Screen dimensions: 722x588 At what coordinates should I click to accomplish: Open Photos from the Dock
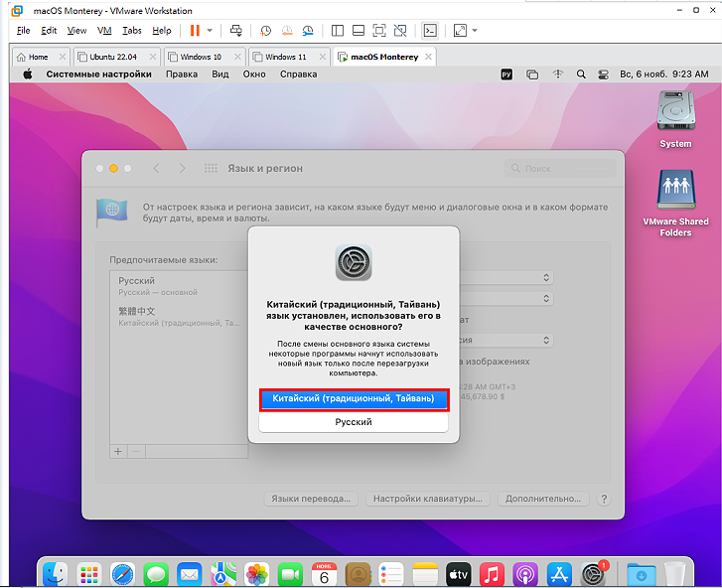click(257, 574)
